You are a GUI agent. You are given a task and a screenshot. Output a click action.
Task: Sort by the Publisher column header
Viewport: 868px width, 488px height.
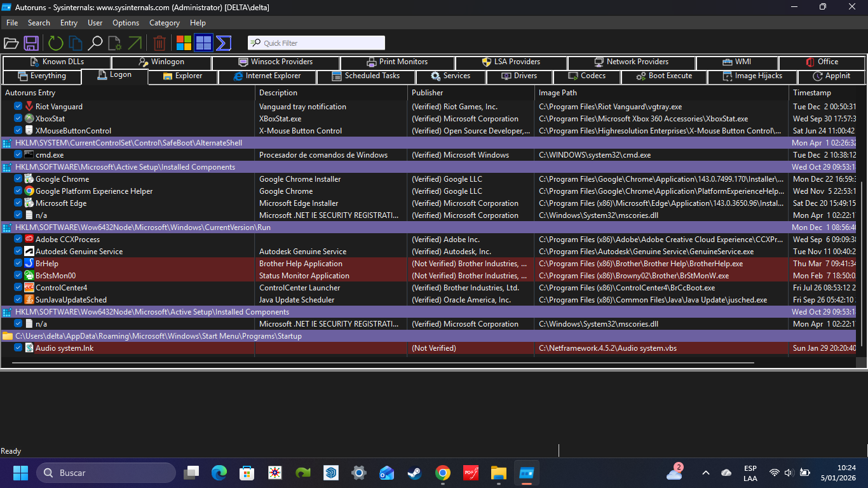[x=470, y=93]
